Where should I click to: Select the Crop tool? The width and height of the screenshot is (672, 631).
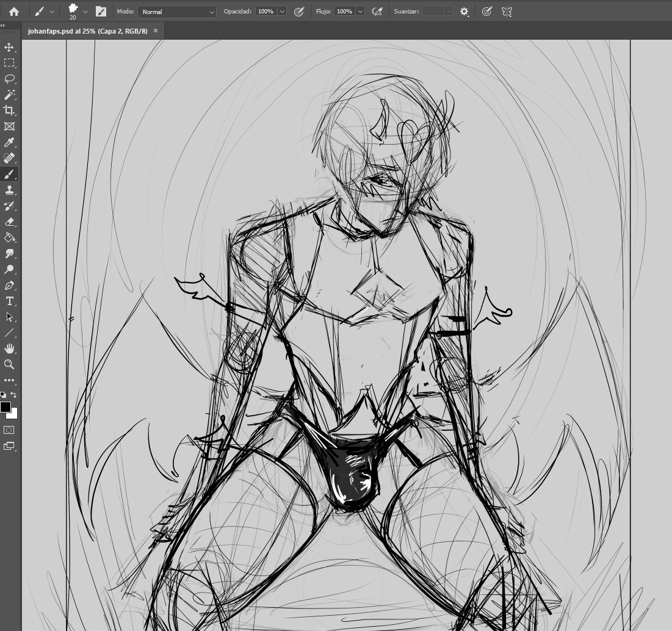pyautogui.click(x=9, y=110)
